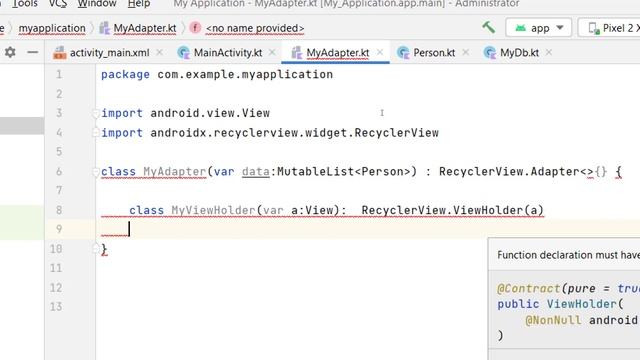Open the Pixel 2 device selector
The image size is (640, 360).
[609, 28]
